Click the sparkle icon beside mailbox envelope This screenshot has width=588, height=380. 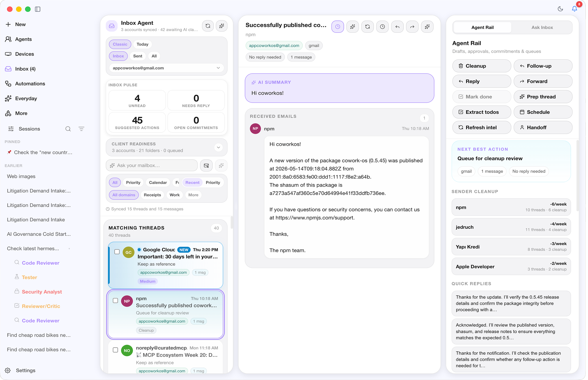221,165
